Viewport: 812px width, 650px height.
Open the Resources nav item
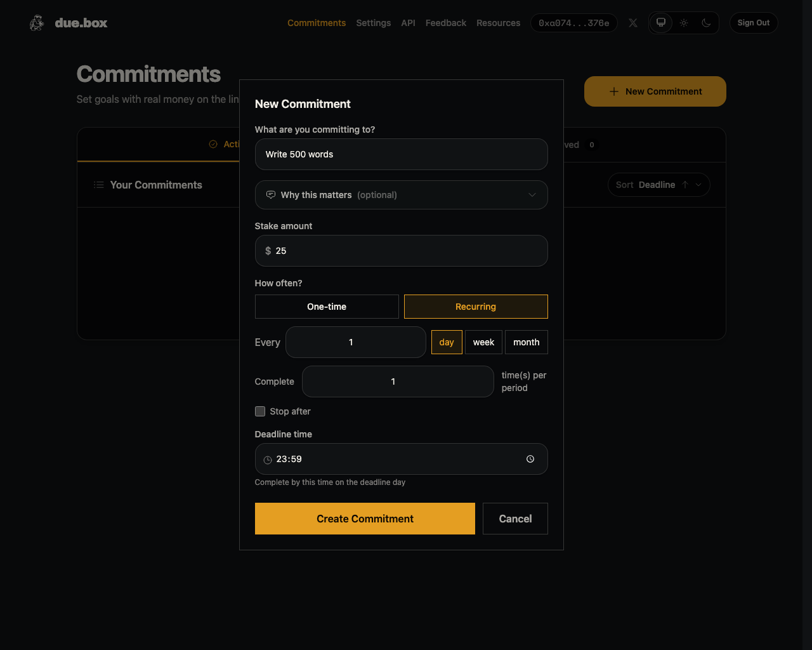coord(498,23)
